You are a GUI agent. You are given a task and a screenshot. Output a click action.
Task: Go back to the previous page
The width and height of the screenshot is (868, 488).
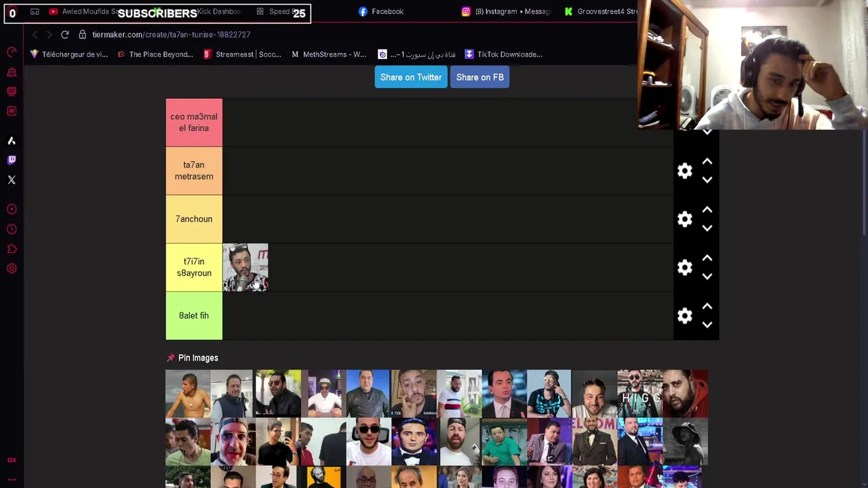click(35, 35)
